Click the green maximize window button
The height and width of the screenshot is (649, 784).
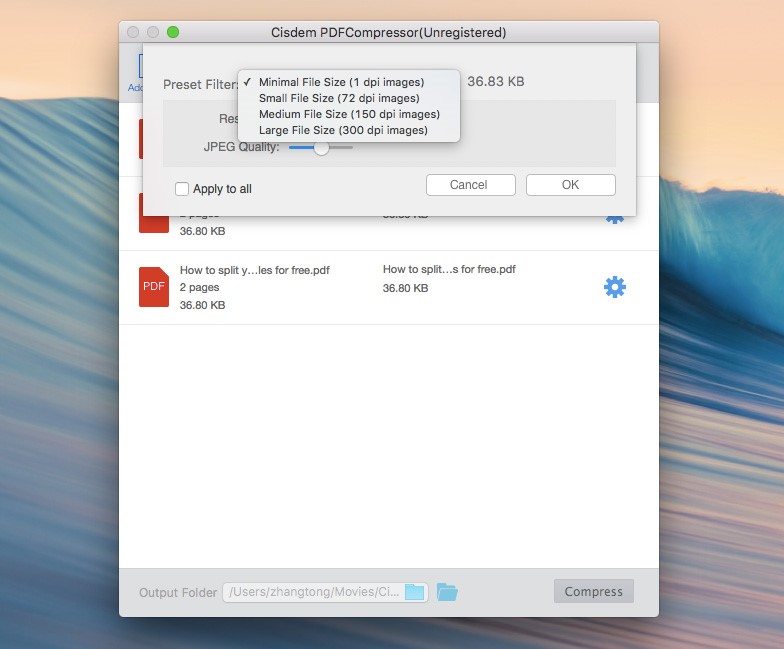[x=173, y=32]
